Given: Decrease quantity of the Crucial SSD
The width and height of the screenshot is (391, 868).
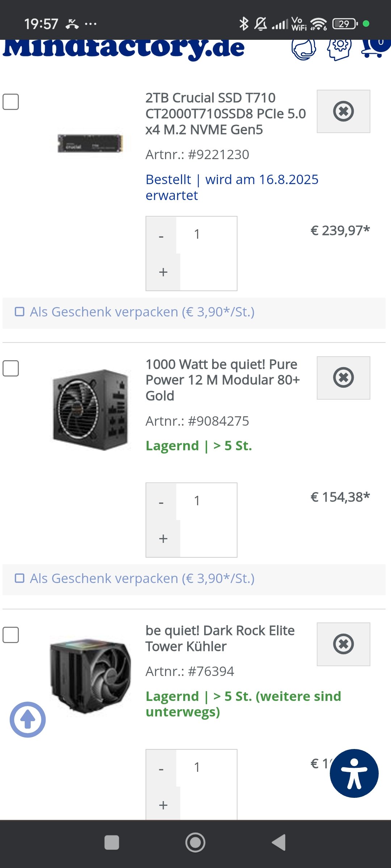Looking at the screenshot, I should coord(161,236).
